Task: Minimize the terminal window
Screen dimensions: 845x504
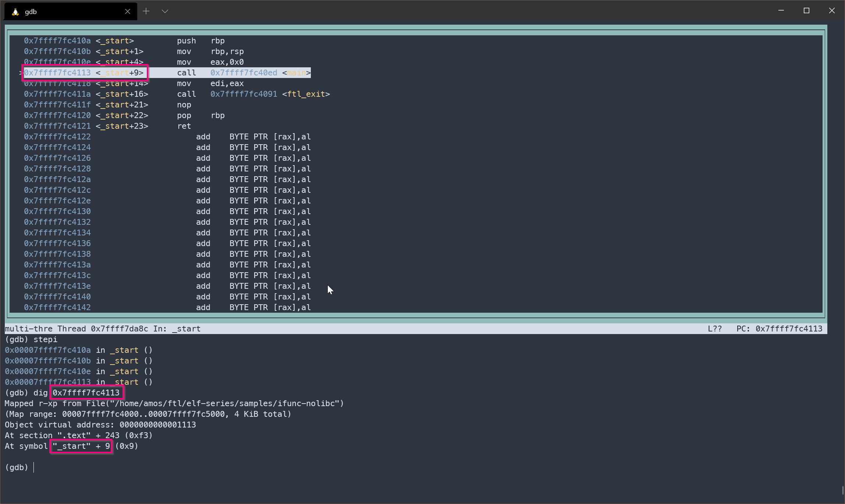Action: pyautogui.click(x=781, y=11)
